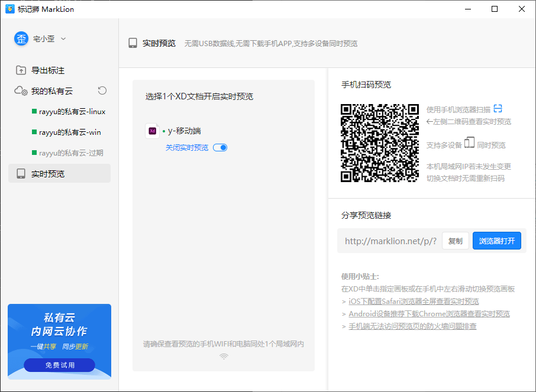
Task: Click the refresh icon beside 我的私有云
Action: [102, 90]
